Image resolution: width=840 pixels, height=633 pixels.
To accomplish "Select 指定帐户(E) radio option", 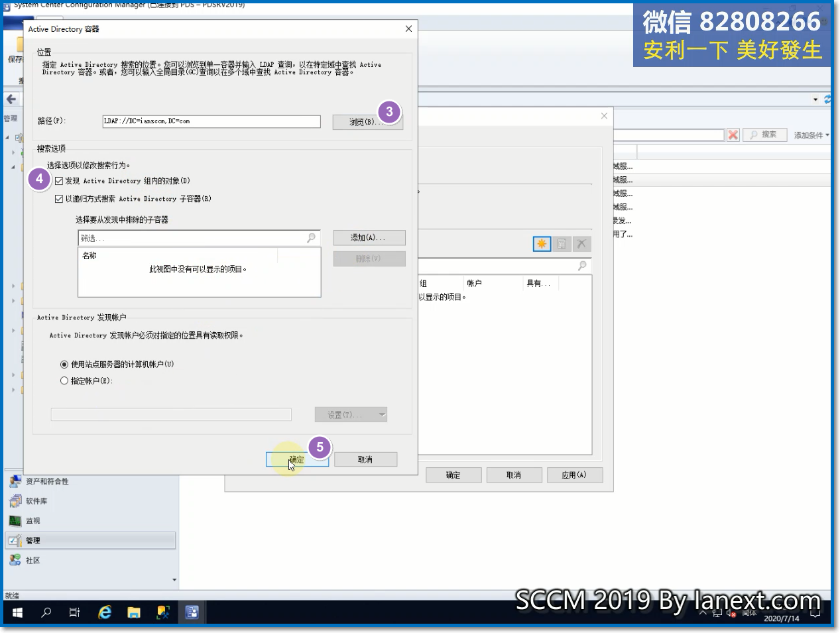I will [x=64, y=380].
